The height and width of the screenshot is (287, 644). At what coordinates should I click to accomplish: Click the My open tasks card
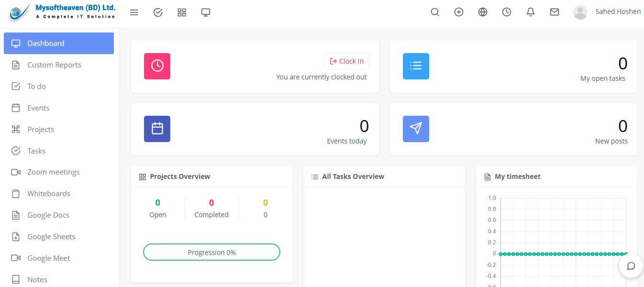point(513,66)
